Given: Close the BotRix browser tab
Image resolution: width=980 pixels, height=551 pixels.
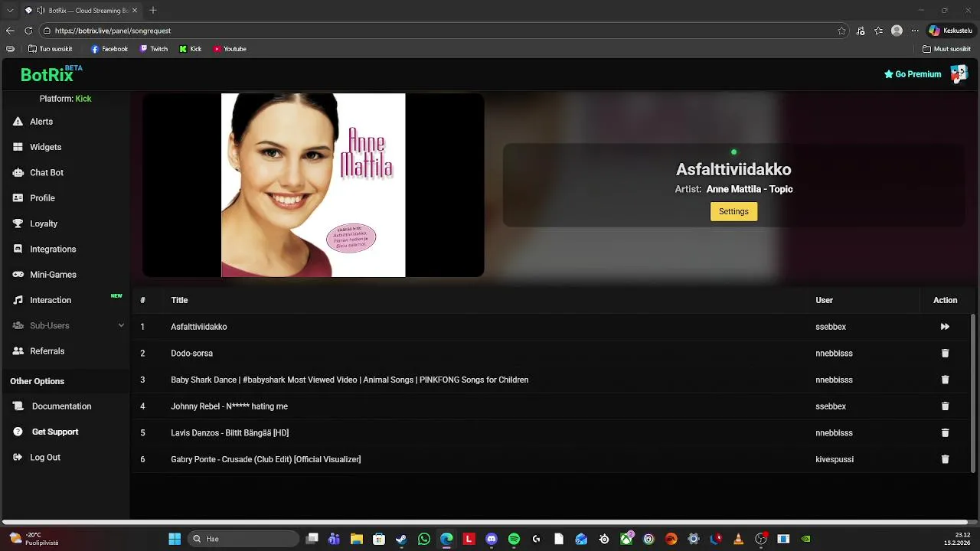Looking at the screenshot, I should (x=136, y=11).
